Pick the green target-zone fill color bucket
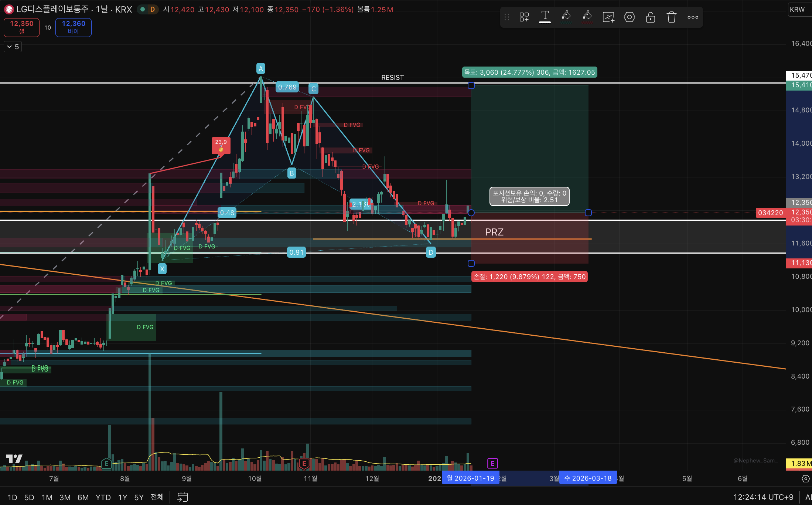This screenshot has height=505, width=812. pos(566,17)
